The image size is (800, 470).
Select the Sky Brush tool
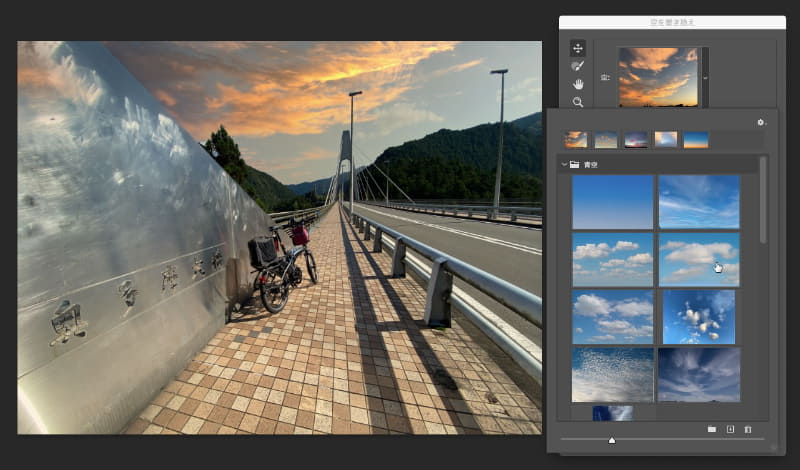(x=578, y=66)
